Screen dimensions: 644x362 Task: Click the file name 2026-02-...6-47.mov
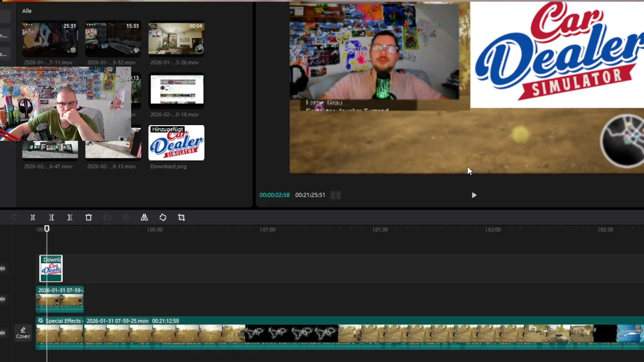click(x=48, y=166)
